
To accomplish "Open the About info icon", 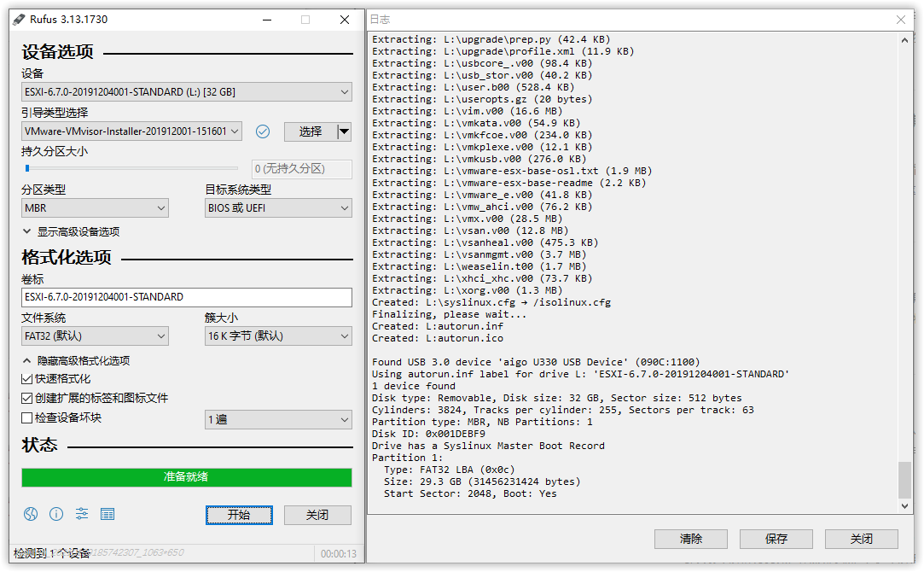I will coord(56,514).
